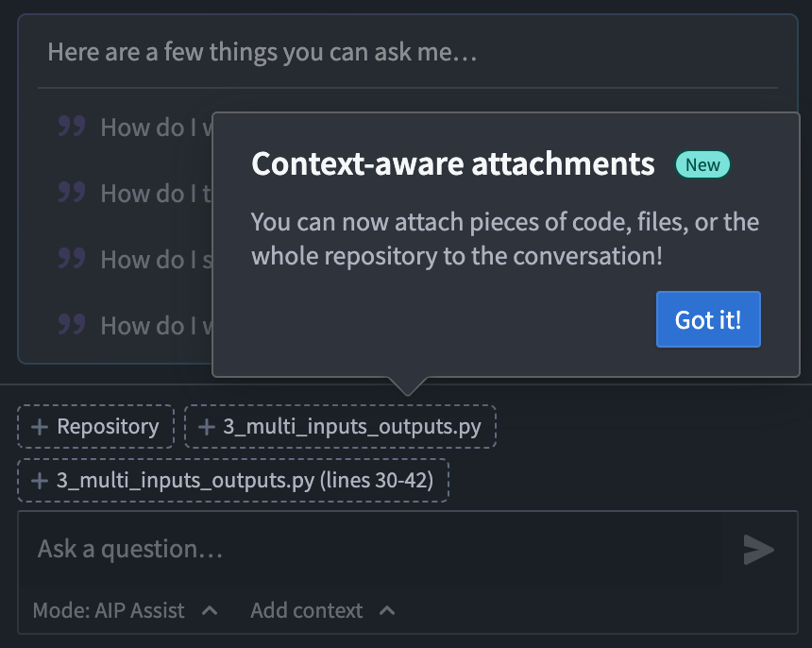
Task: Attach 3_multi_inputs_outputs.py lines 30-42 snippet
Action: (x=233, y=481)
